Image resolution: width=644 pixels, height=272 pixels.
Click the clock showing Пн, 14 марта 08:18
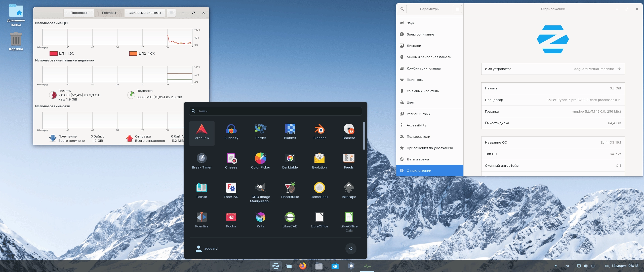click(621, 266)
